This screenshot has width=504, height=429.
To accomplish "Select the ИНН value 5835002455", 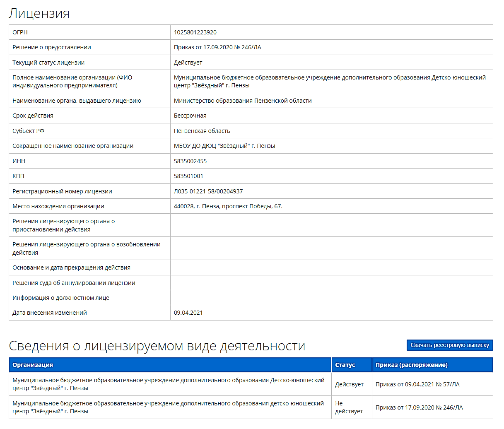I will [x=190, y=161].
